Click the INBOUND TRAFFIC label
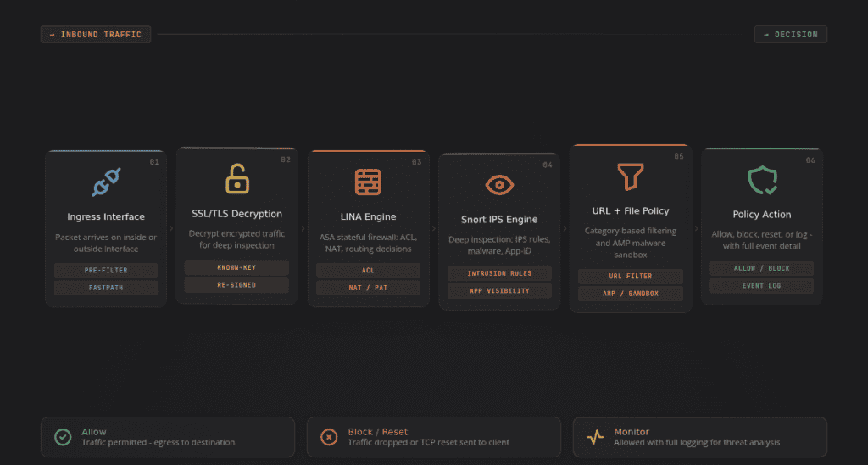 (x=96, y=34)
